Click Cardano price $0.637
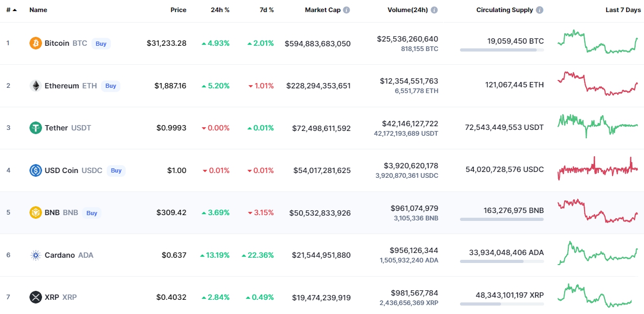Image resolution: width=644 pixels, height=314 pixels. (x=174, y=255)
